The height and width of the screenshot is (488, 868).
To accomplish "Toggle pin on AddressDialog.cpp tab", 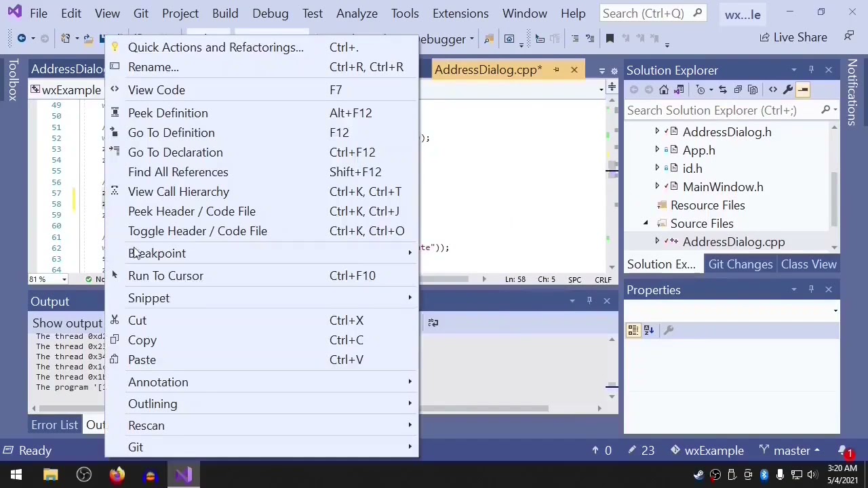I will [556, 70].
